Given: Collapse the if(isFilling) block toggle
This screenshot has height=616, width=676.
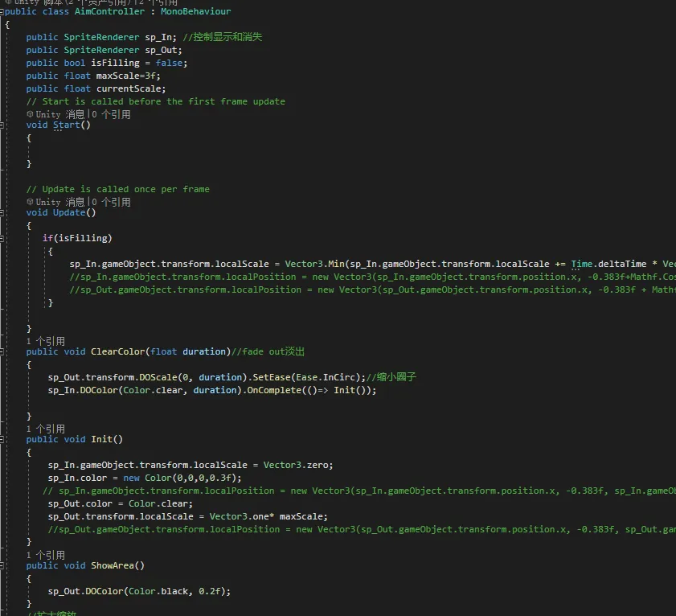Looking at the screenshot, I should click(2, 238).
